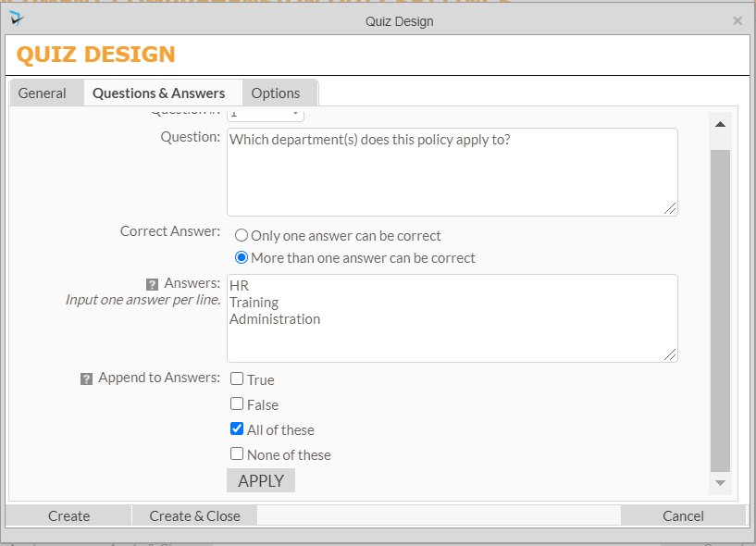The height and width of the screenshot is (546, 756).
Task: Click the app logo in the title bar
Action: coord(17,19)
